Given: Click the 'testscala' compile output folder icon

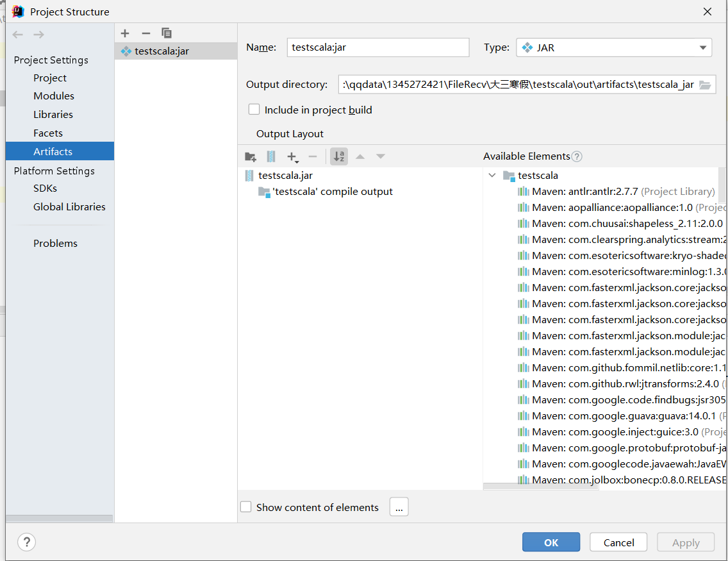Looking at the screenshot, I should tap(264, 192).
